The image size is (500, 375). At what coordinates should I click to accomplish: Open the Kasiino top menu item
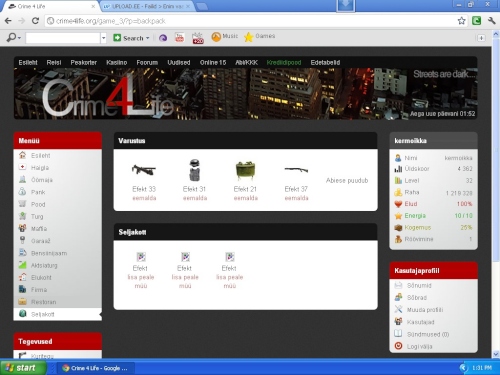(117, 63)
